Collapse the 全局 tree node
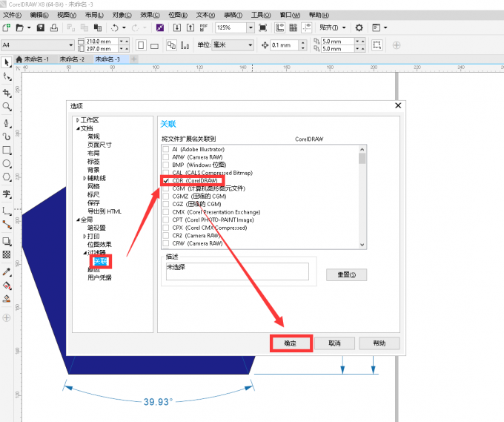The image size is (504, 422). tap(78, 220)
